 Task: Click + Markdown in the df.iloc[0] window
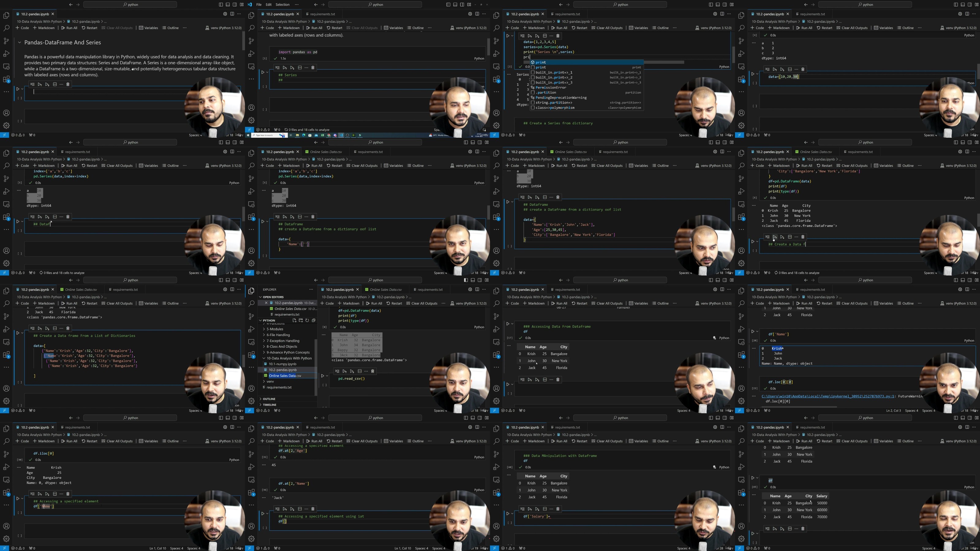click(44, 441)
